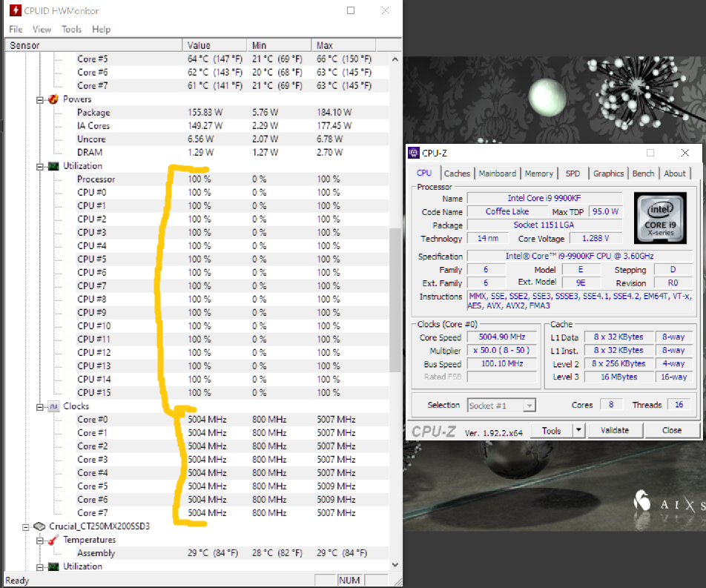Click the Level 3 cache value 16 MBytes
This screenshot has height=588, width=706.
[619, 377]
